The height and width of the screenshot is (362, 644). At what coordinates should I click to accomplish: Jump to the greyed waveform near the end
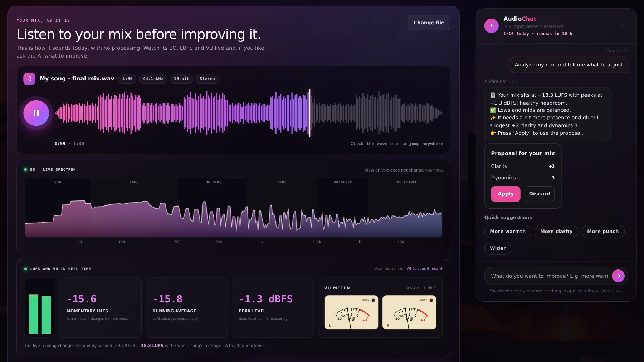pyautogui.click(x=422, y=113)
